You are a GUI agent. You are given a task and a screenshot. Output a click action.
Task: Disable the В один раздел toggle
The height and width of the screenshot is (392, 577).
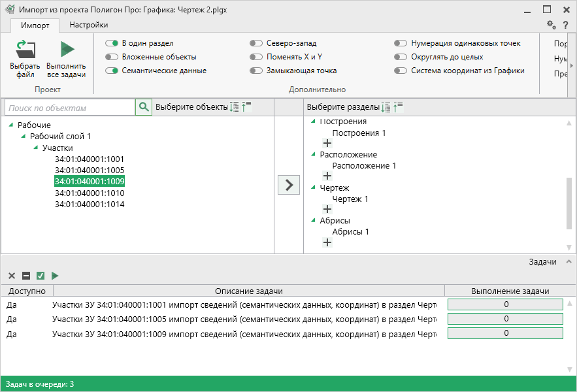[112, 43]
